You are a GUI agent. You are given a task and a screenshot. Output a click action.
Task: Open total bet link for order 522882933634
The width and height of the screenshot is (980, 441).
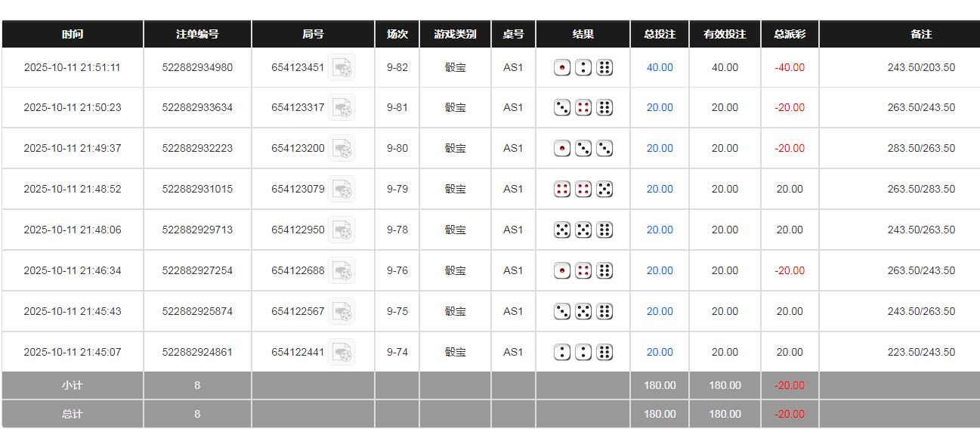pyautogui.click(x=660, y=108)
